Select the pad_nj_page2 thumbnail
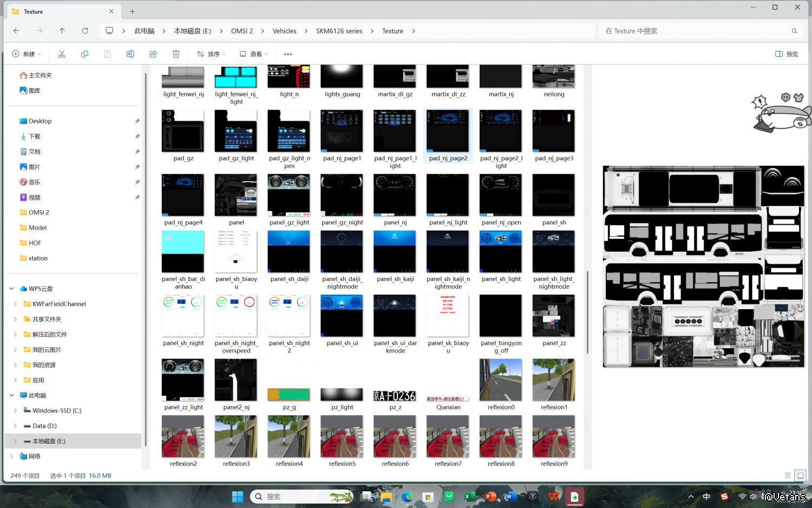 click(x=448, y=135)
